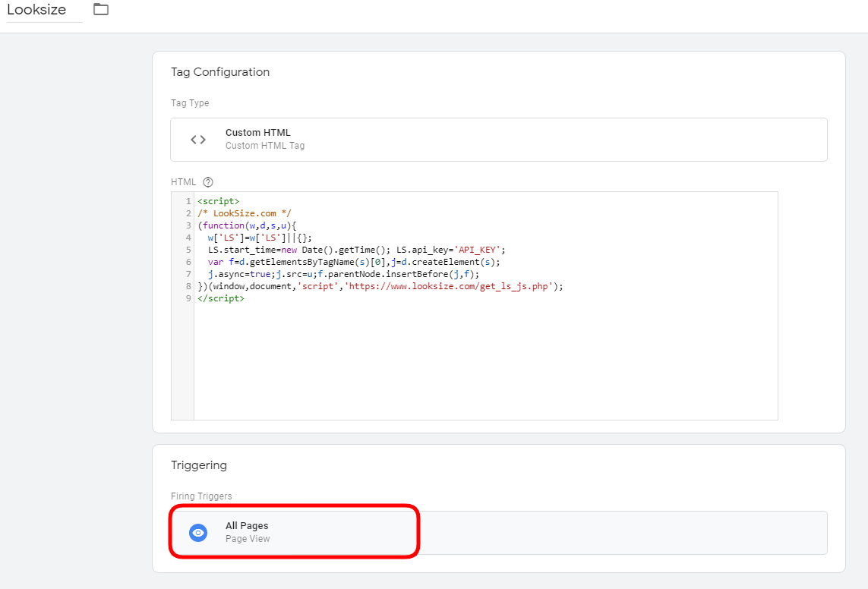Click the Firing Triggers label

(x=201, y=496)
